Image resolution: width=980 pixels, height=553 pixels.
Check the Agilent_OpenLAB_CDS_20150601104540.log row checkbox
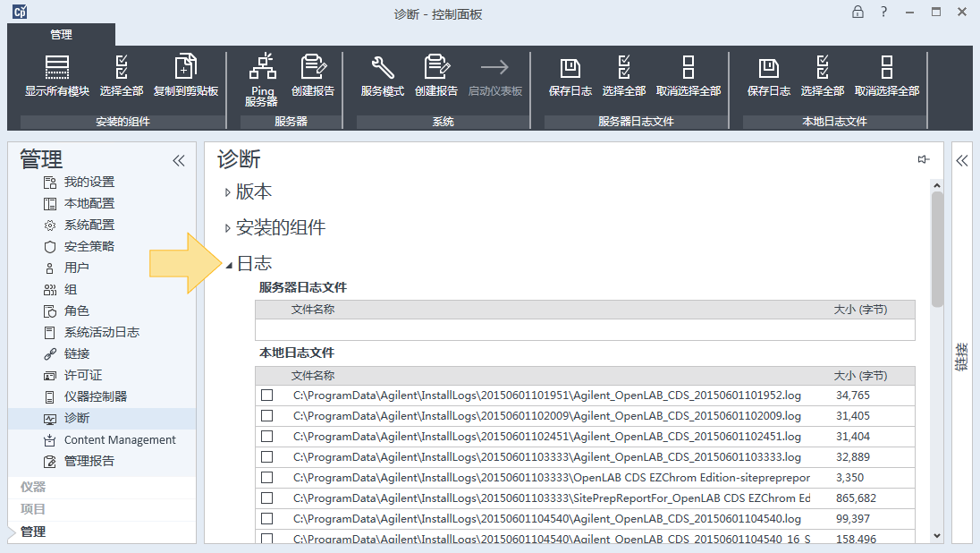click(266, 519)
